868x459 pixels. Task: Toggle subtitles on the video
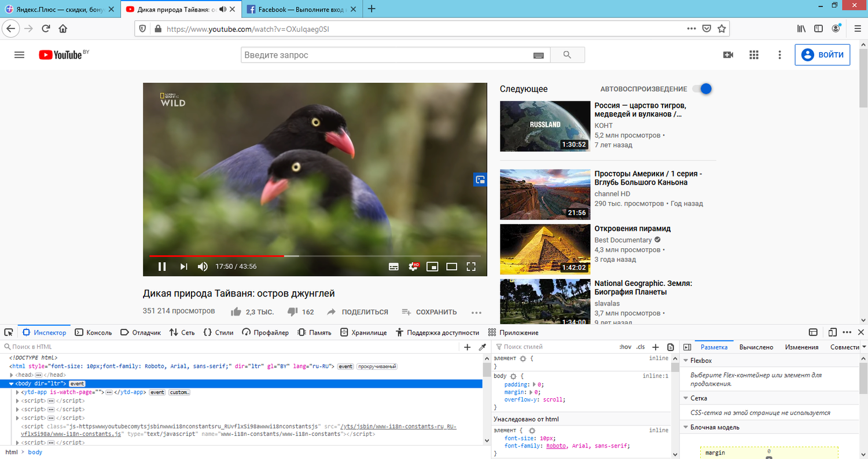click(x=393, y=267)
